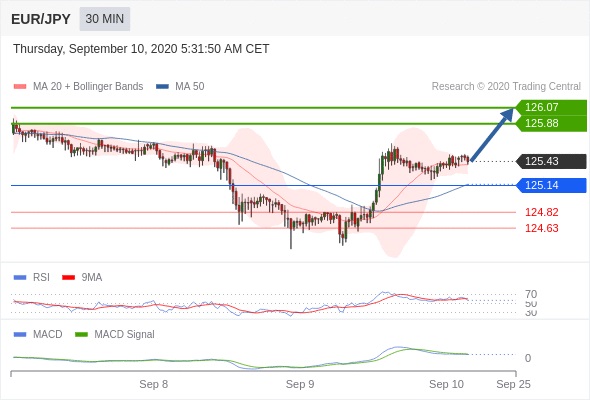Click the 124.63 support level label
590x400 pixels.
point(541,228)
